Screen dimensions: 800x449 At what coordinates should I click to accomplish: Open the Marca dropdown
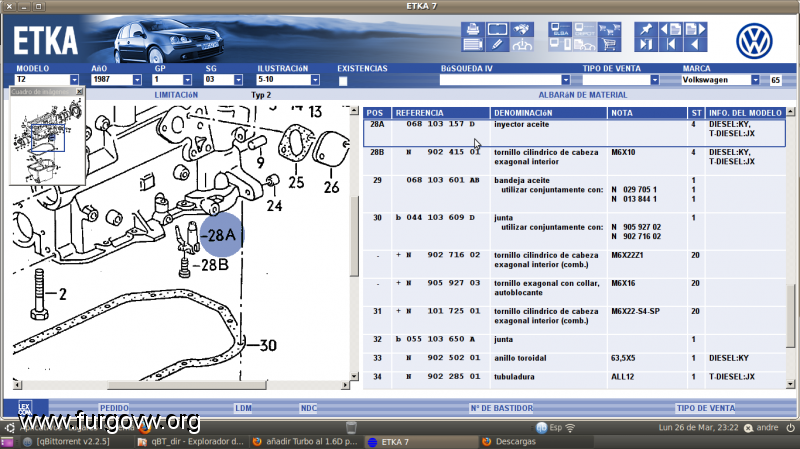click(x=756, y=80)
